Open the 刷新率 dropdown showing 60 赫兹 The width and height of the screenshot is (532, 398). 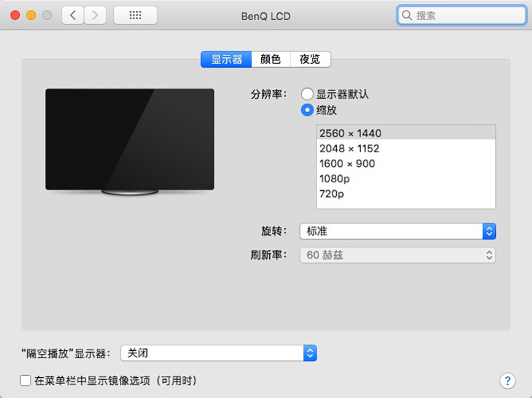click(397, 255)
